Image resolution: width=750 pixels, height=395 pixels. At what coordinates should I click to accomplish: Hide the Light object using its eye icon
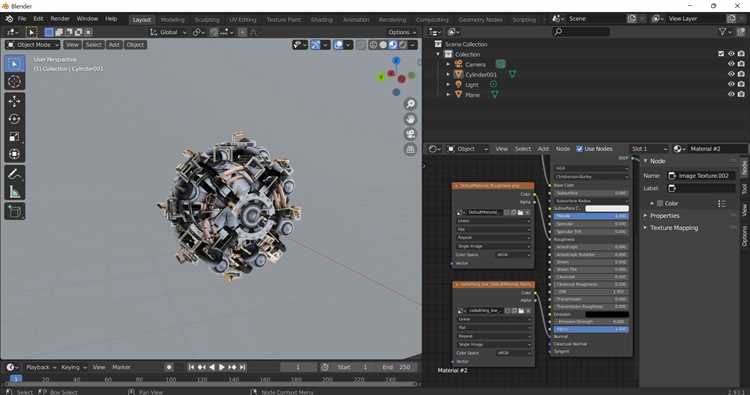click(731, 84)
